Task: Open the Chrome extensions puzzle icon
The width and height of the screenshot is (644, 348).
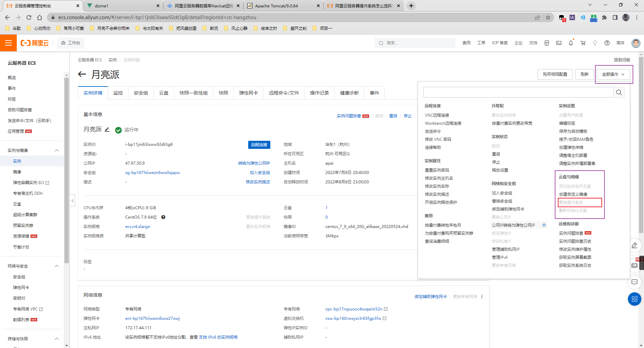Action: point(604,17)
